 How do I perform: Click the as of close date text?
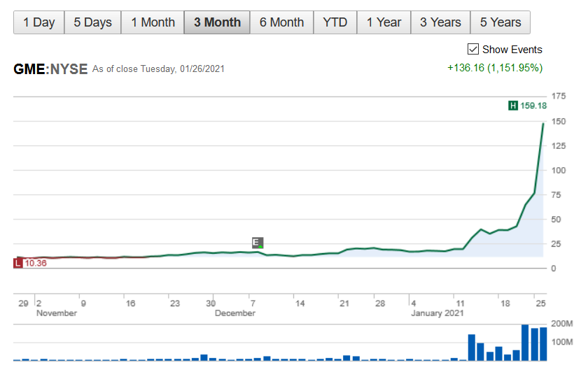(x=158, y=69)
